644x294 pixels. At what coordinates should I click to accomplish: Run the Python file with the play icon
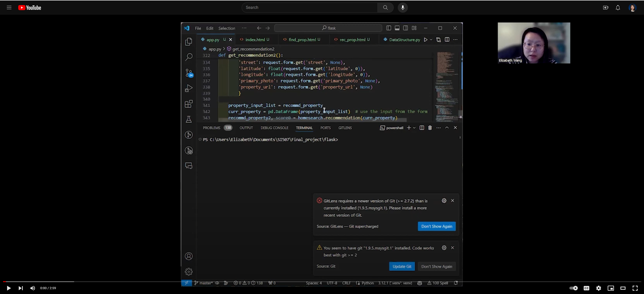point(426,40)
